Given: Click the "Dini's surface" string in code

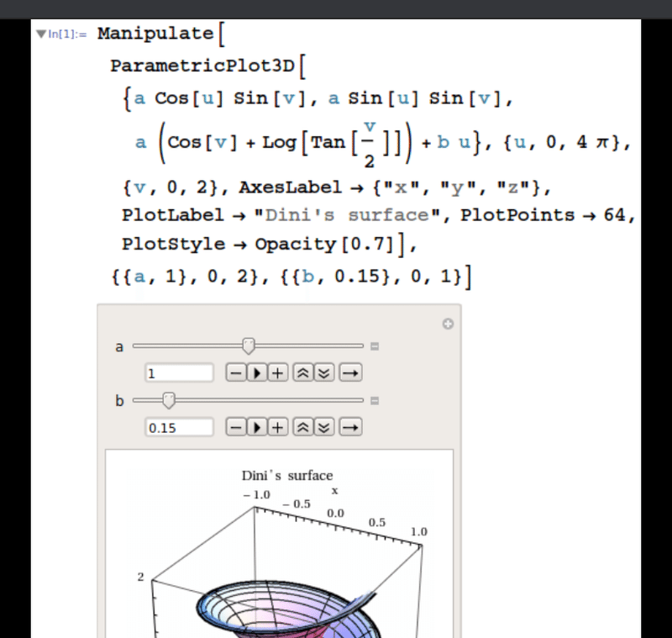Looking at the screenshot, I should [347, 215].
